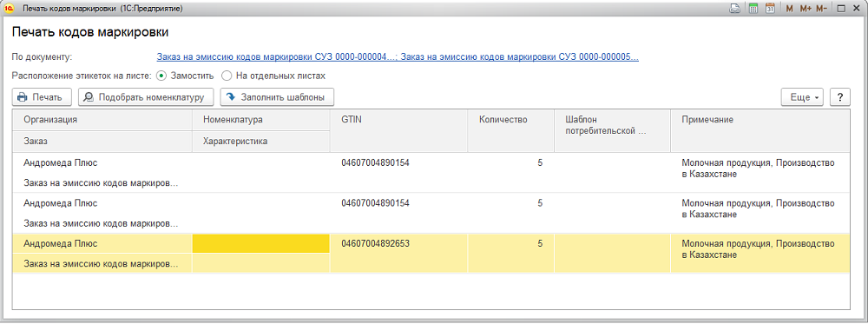Select На отдельных листах radio option
This screenshot has height=324, width=868.
pyautogui.click(x=273, y=75)
